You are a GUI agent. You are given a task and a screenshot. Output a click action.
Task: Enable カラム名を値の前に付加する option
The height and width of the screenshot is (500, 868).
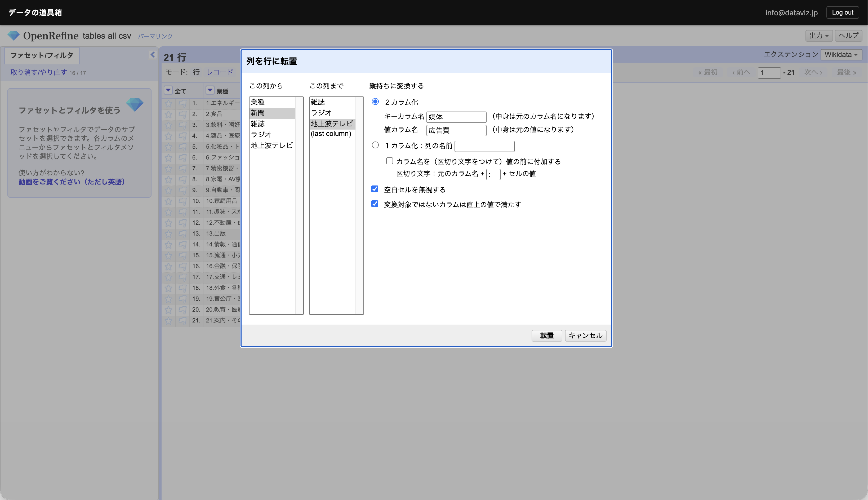[390, 161]
